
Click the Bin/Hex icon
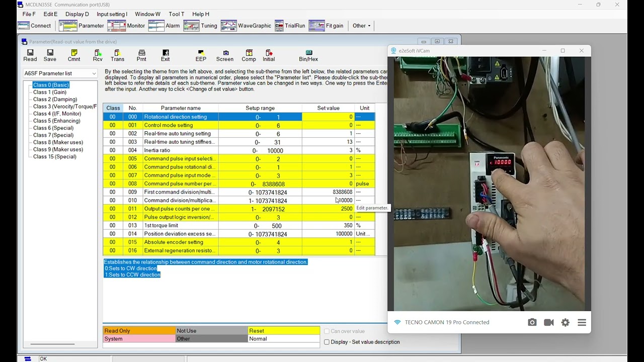[x=308, y=55]
